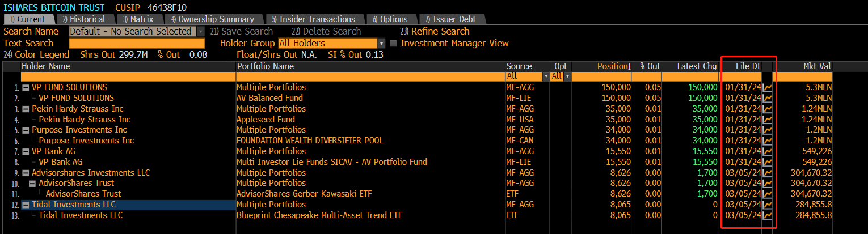Click chart icon for Appleseed Fund row
Screen dimensions: 868x234
(x=768, y=120)
